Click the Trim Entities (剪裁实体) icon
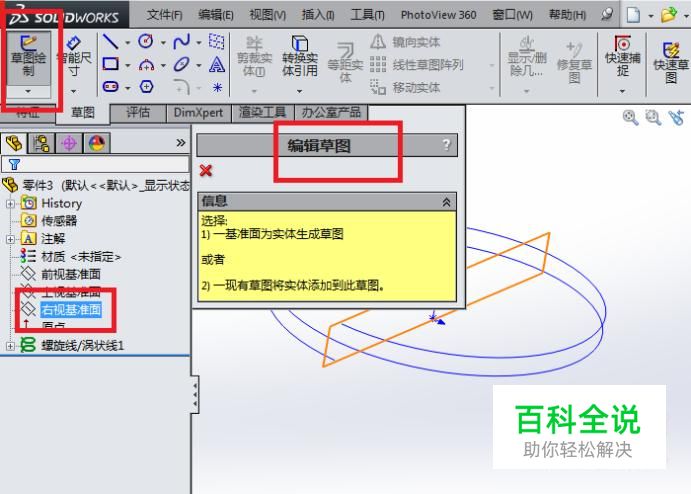 click(254, 43)
